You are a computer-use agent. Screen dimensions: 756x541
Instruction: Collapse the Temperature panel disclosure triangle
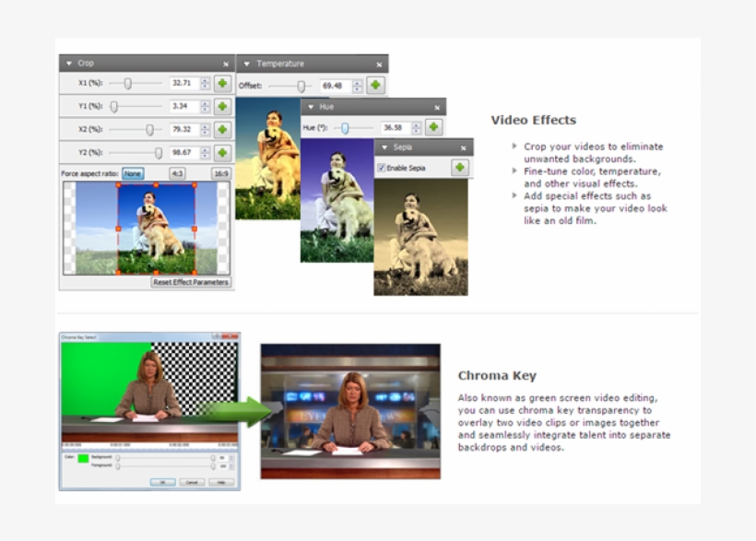click(246, 65)
